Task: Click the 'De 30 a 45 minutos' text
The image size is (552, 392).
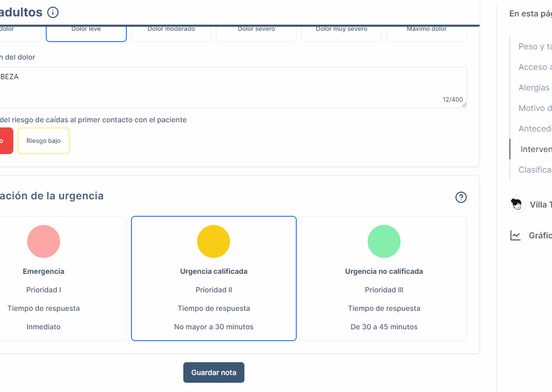Action: coord(384,327)
